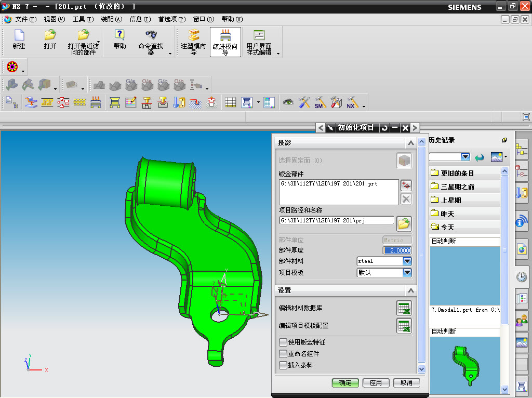
Task: Click the 钣金部件 path list box
Action: point(339,192)
